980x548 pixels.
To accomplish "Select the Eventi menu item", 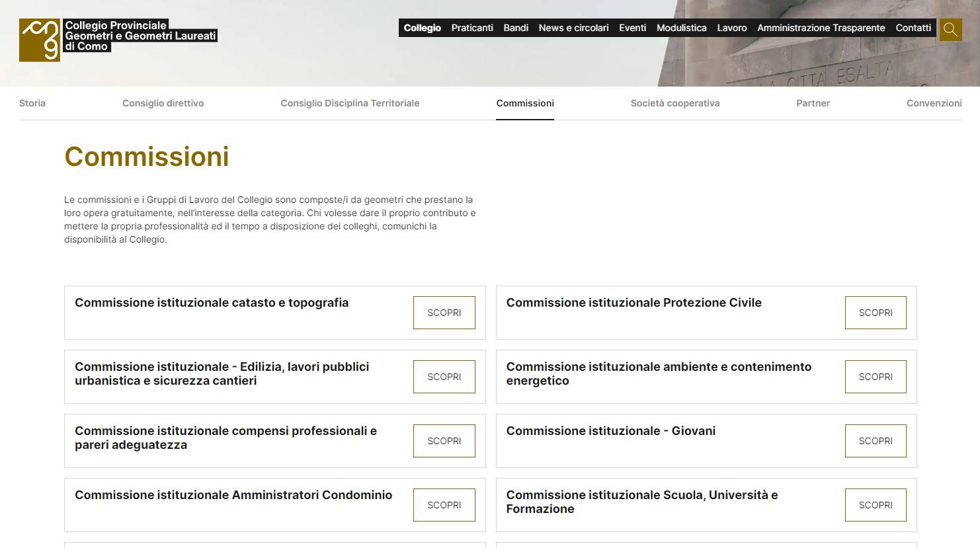I will click(632, 28).
